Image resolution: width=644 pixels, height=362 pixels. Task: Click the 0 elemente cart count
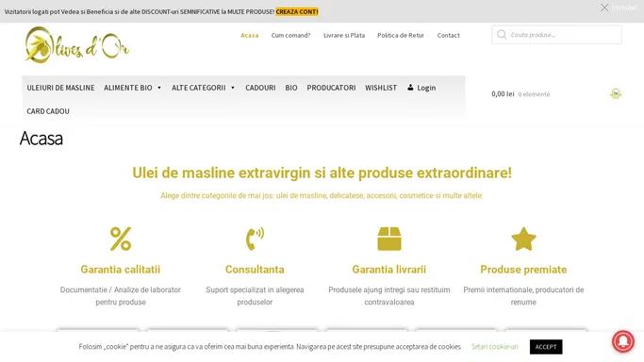tap(534, 94)
